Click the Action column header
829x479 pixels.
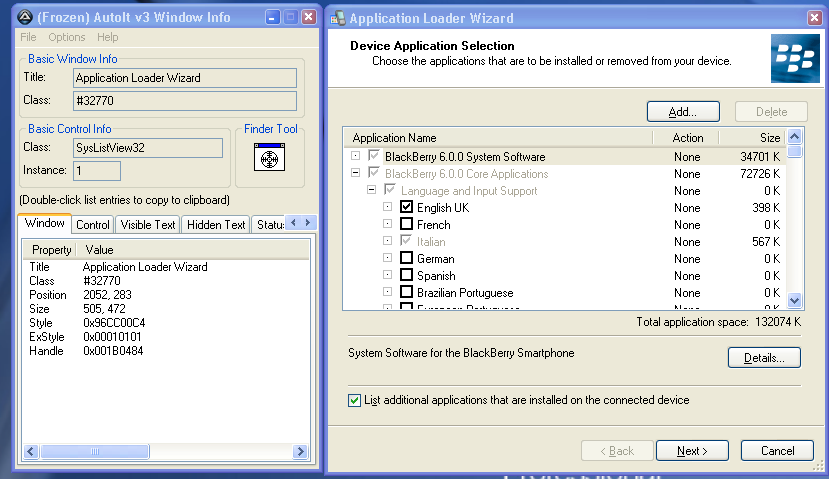pos(686,138)
